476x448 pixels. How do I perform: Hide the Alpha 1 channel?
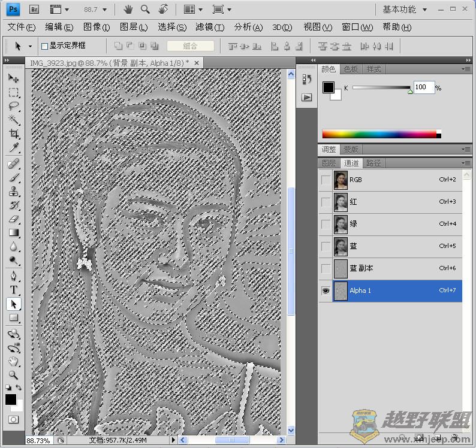point(326,290)
